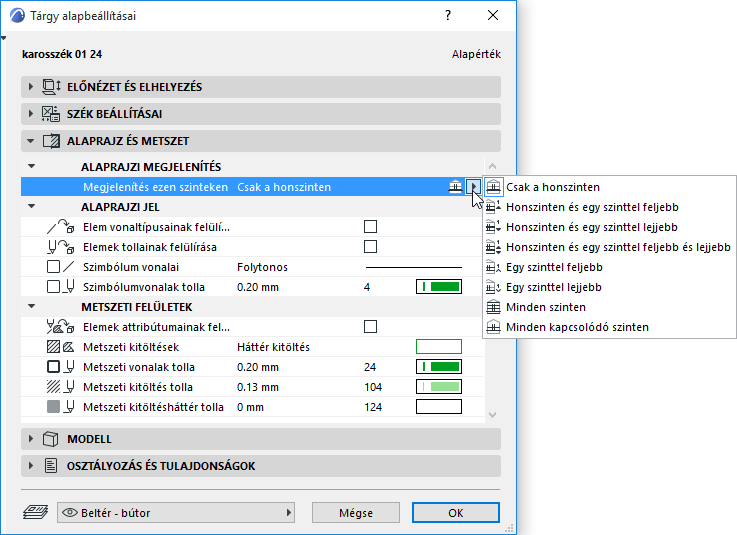This screenshot has width=737, height=535.
Task: Click the Mégse cancel button
Action: (356, 512)
